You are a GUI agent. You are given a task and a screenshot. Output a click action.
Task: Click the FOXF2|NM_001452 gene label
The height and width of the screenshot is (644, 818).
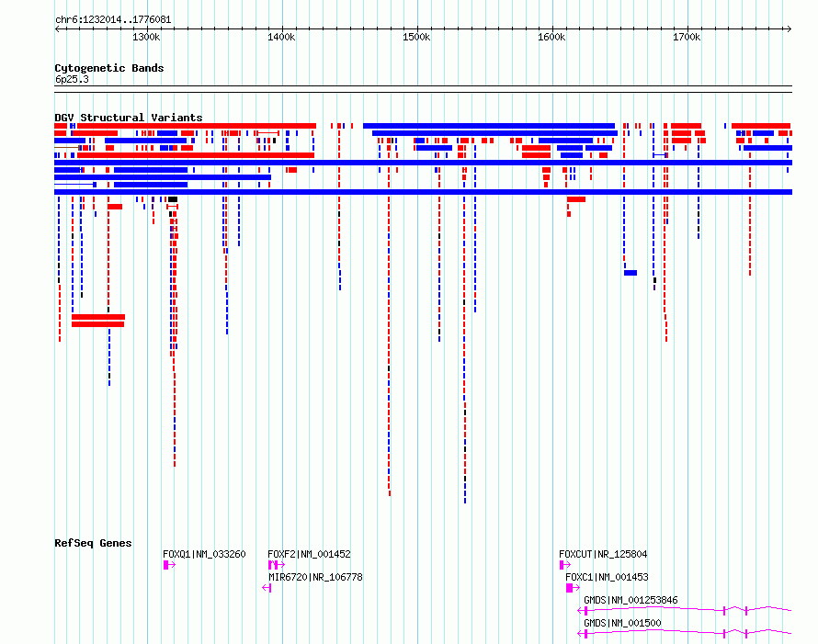(x=309, y=554)
